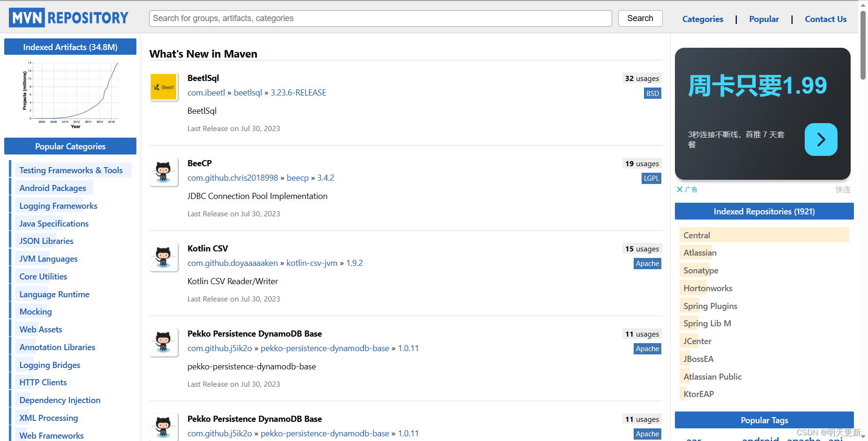Click the 15 usages badge
The height and width of the screenshot is (441, 868).
click(x=642, y=249)
